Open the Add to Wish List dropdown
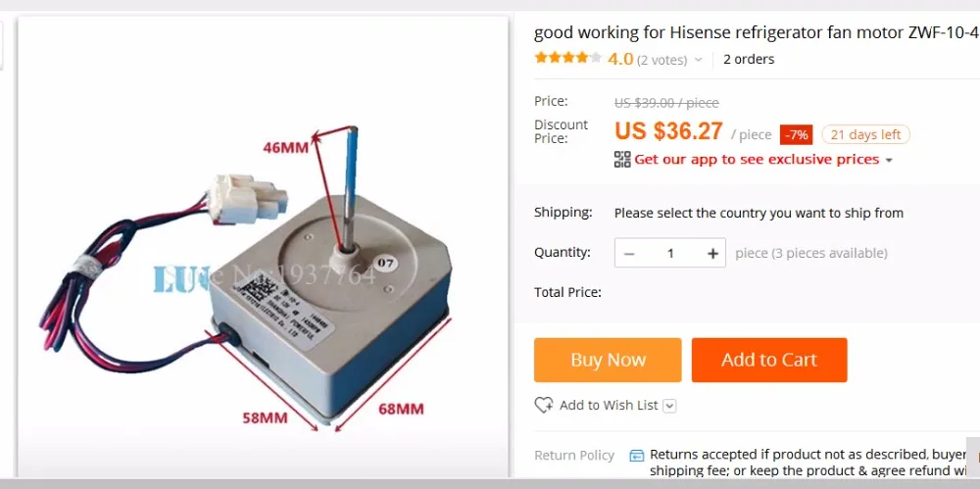Viewport: 980px width, 489px height. pyautogui.click(x=669, y=406)
